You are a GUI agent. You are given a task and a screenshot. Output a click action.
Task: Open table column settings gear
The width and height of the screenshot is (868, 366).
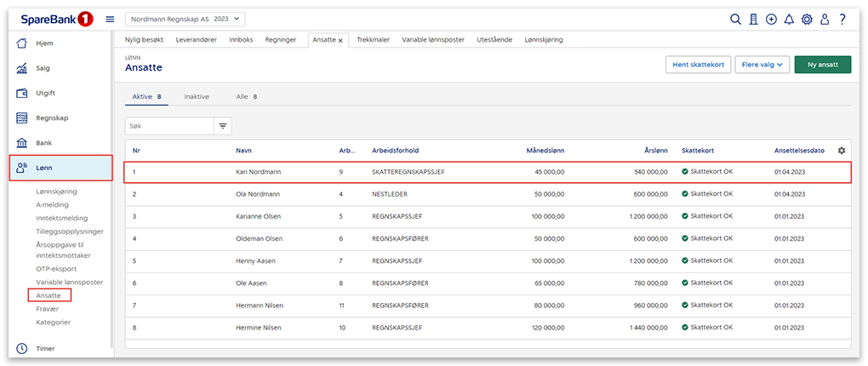pos(842,151)
